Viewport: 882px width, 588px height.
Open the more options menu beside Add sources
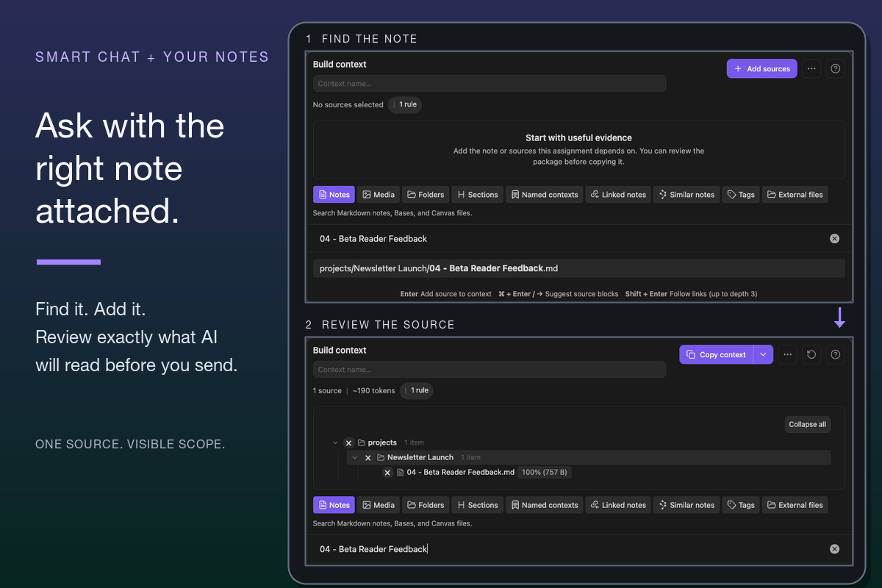[811, 68]
